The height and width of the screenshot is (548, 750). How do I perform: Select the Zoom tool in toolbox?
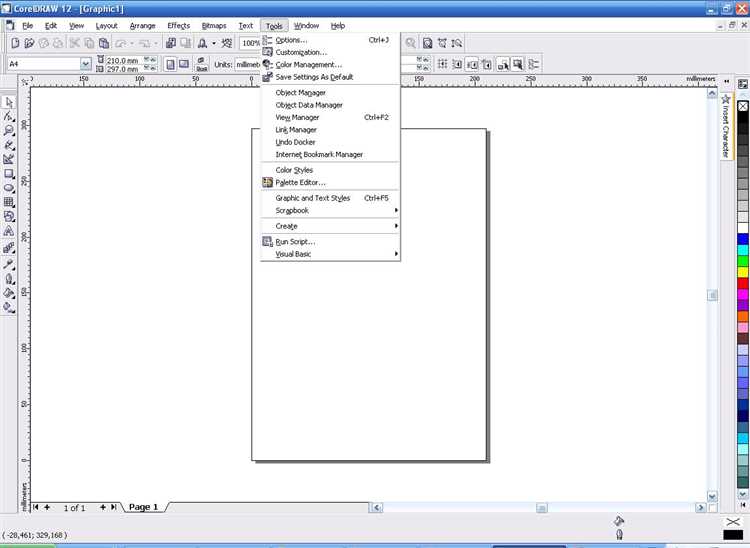pyautogui.click(x=9, y=131)
